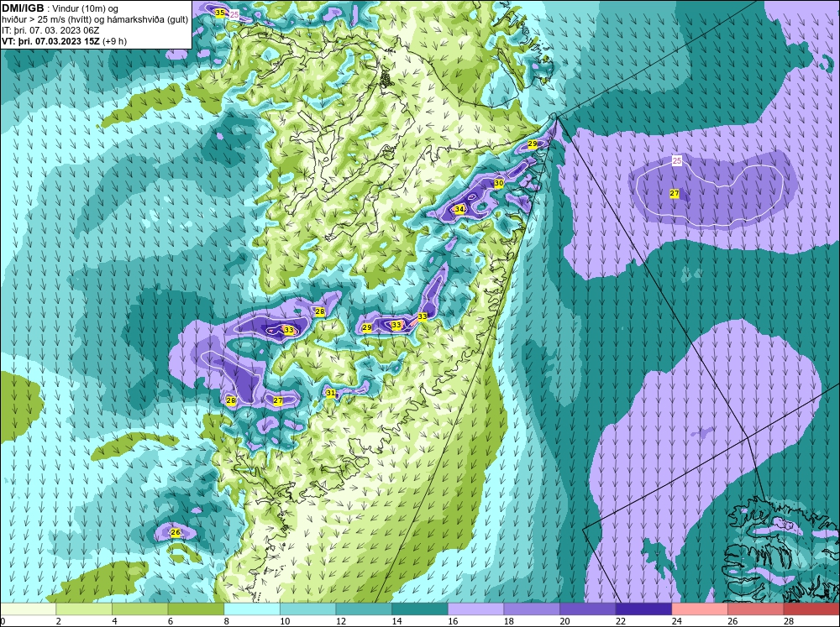The image size is (840, 627).
Task: Select the 14–16 m/s dark teal legend swatch
Action: pos(419,609)
